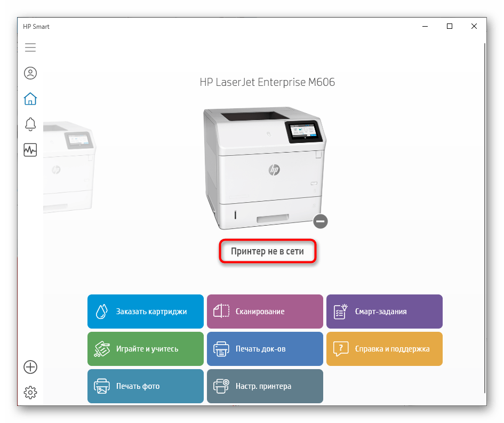Click the Печать фото tile
The image size is (504, 423).
[x=146, y=386]
